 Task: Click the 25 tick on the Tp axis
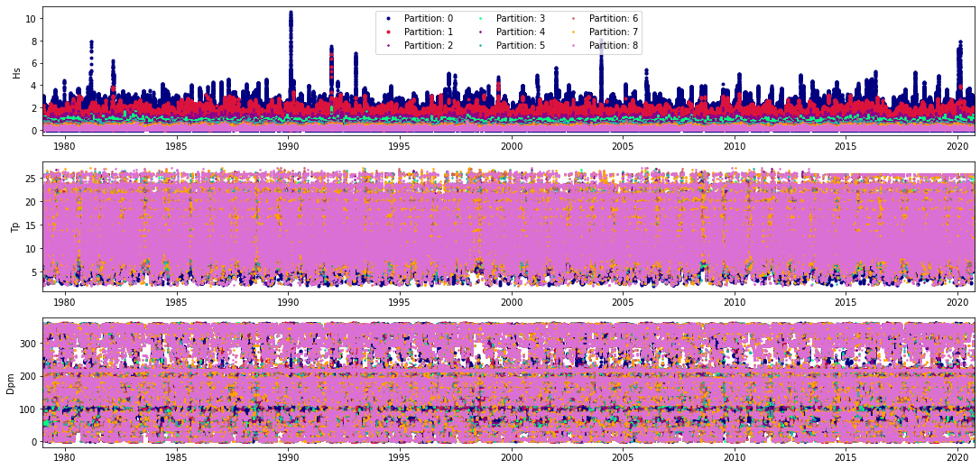pyautogui.click(x=30, y=179)
